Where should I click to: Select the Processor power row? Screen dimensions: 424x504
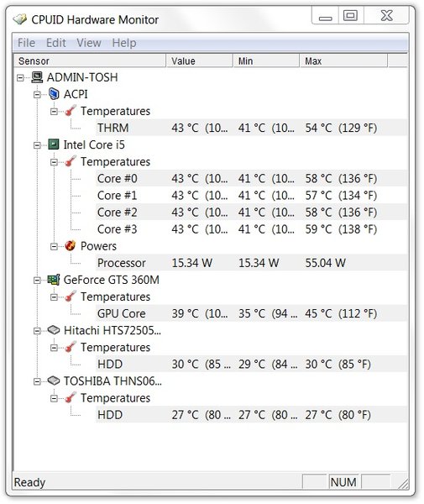[x=251, y=263]
